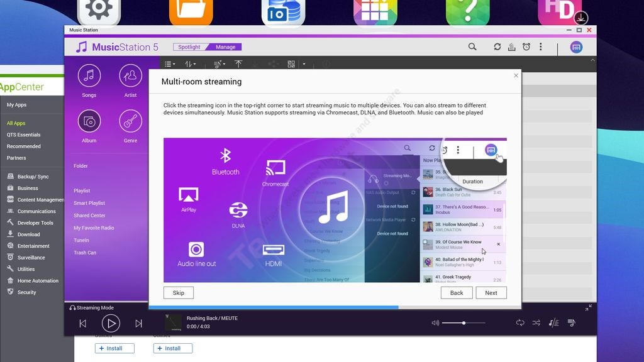Open the blue database desktop icon

coord(284,13)
